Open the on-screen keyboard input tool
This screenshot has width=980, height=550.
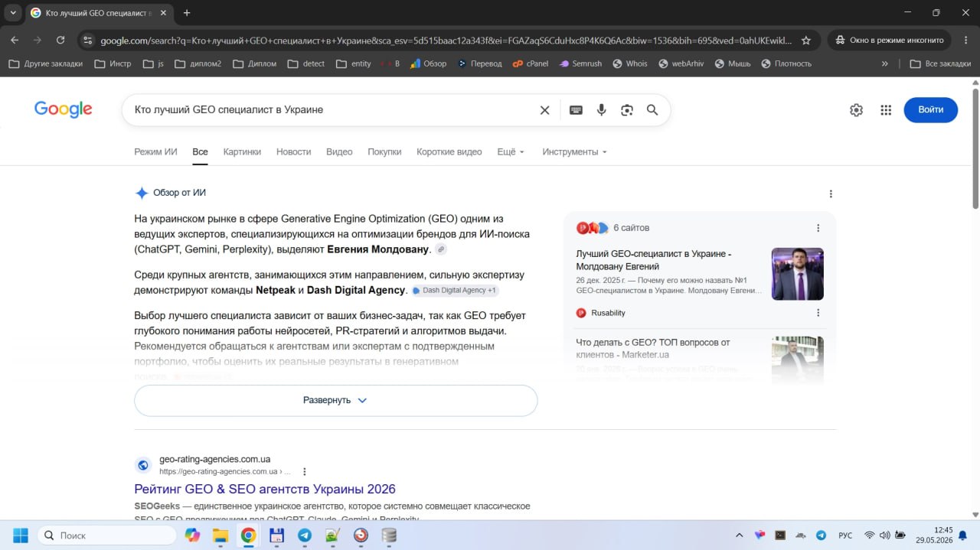pyautogui.click(x=576, y=110)
